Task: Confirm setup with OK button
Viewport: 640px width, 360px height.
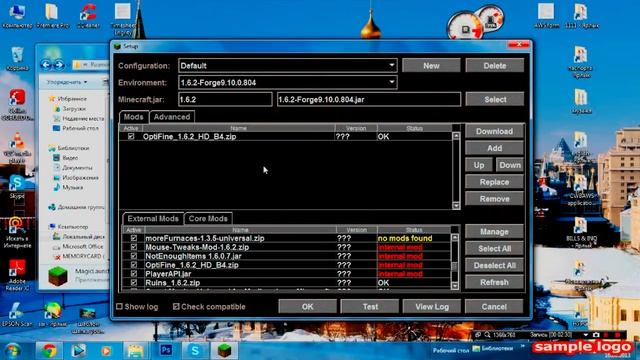Action: tap(308, 307)
